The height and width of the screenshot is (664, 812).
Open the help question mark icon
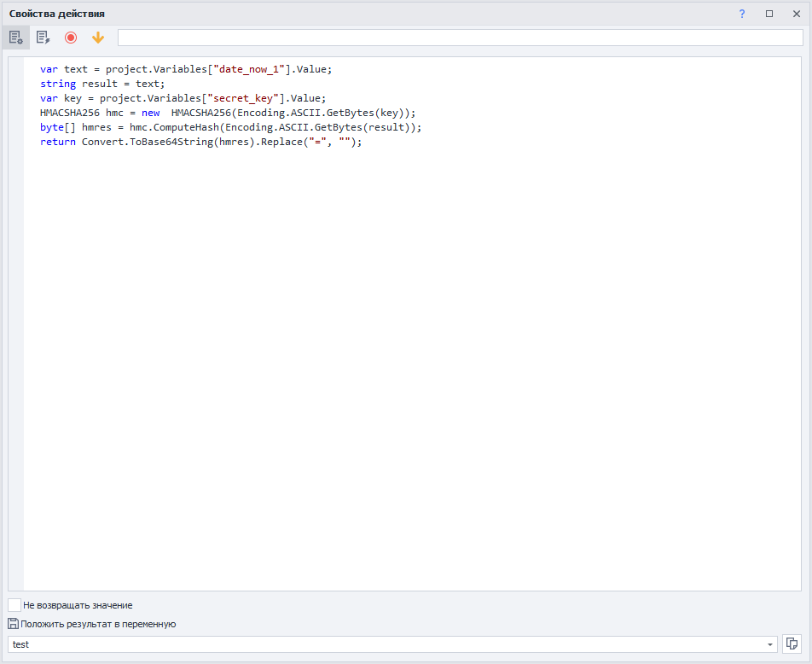(x=741, y=14)
